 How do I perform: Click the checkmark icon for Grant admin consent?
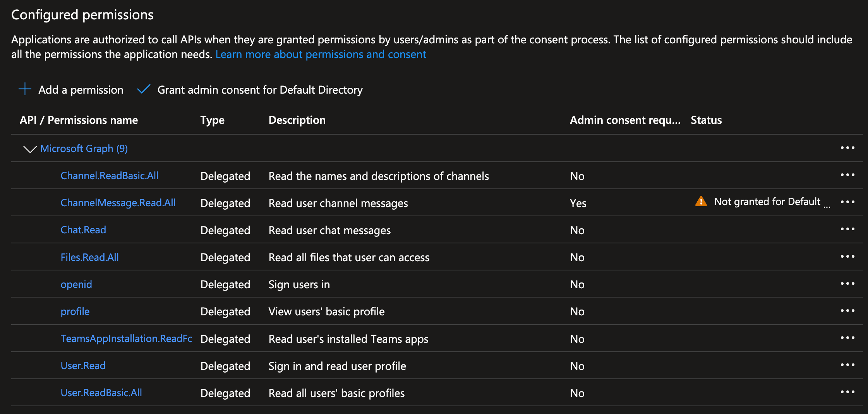144,89
